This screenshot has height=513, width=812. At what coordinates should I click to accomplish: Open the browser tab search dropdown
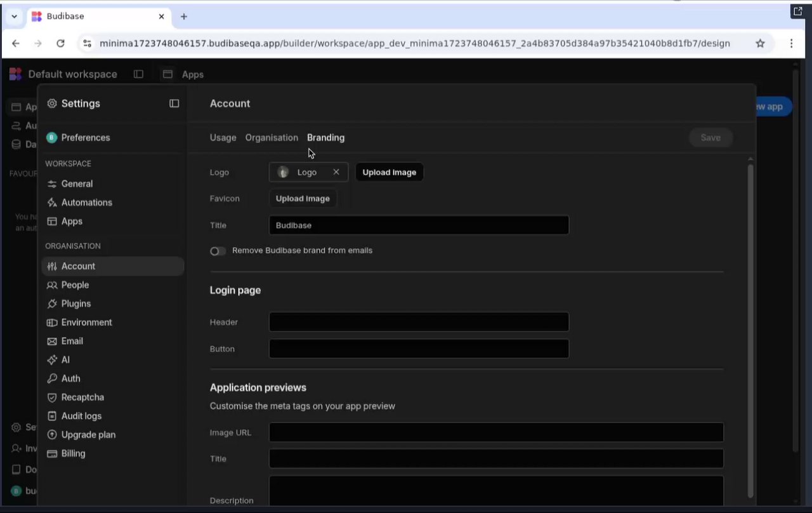(x=14, y=17)
